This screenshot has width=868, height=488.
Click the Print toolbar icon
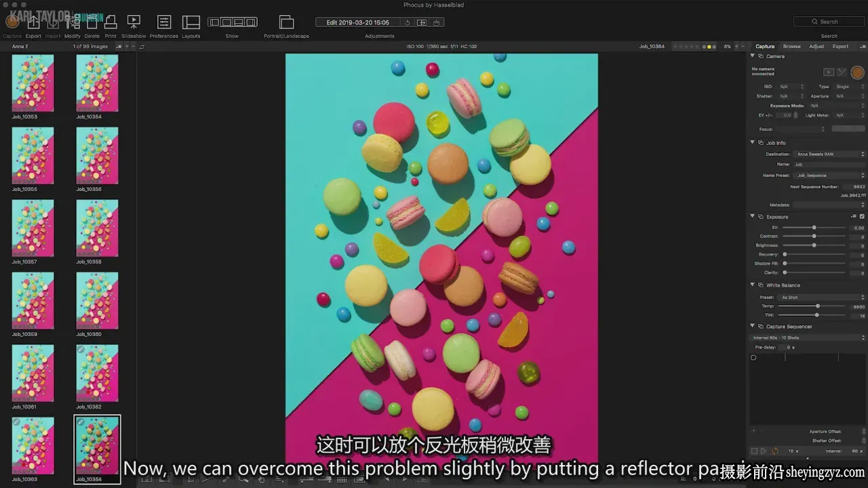111,22
